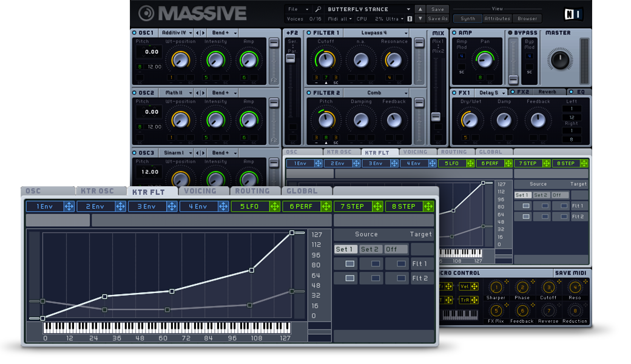Screen dimensions: 631x364
Task: Toggle the AMP power button
Action: (x=454, y=33)
